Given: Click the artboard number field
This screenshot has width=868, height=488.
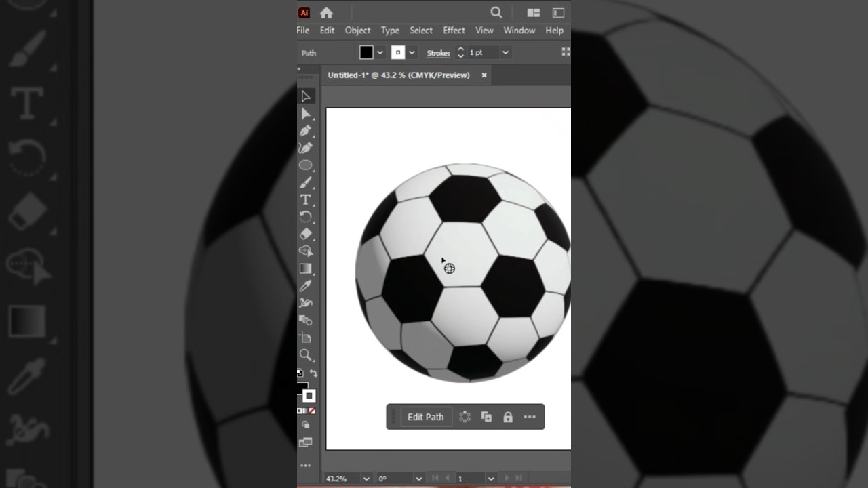Looking at the screenshot, I should coord(470,479).
